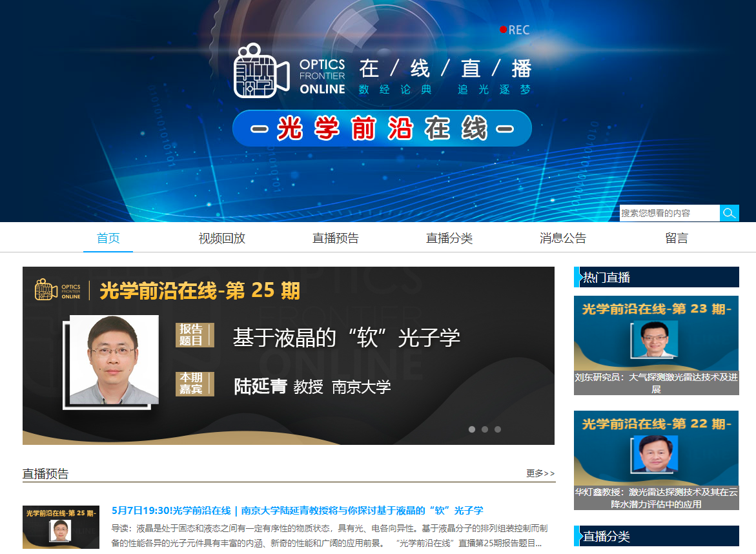Open the 视频回放 navigation tab
Viewport: 756px width, 554px height.
222,238
